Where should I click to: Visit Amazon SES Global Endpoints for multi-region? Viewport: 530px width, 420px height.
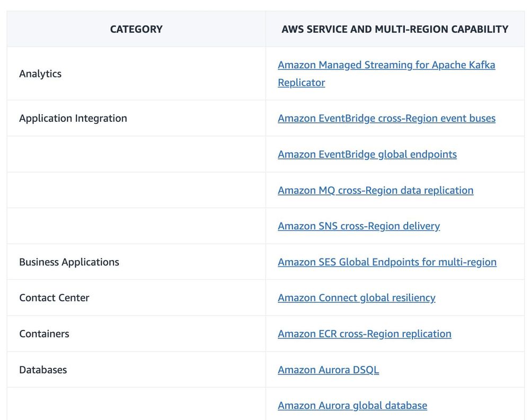coord(387,262)
